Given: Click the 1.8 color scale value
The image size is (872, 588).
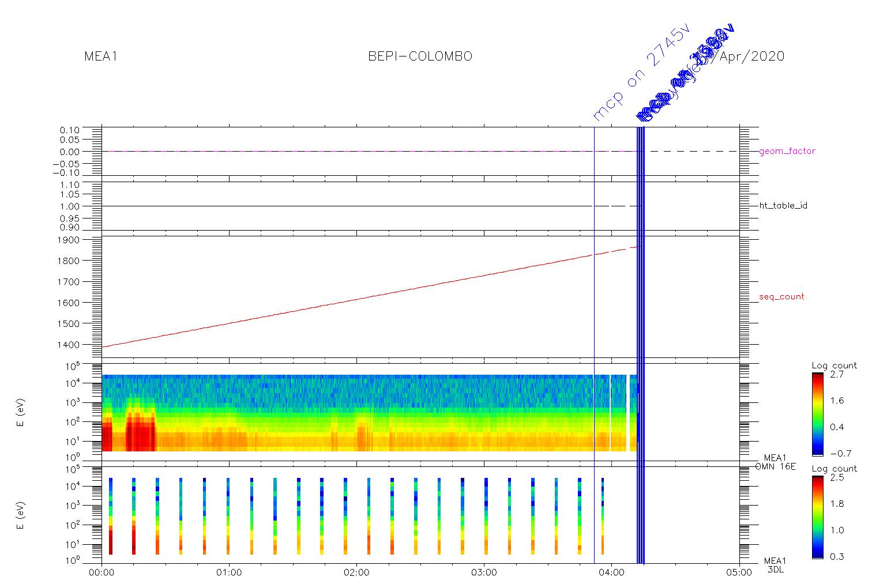Looking at the screenshot, I should (836, 504).
